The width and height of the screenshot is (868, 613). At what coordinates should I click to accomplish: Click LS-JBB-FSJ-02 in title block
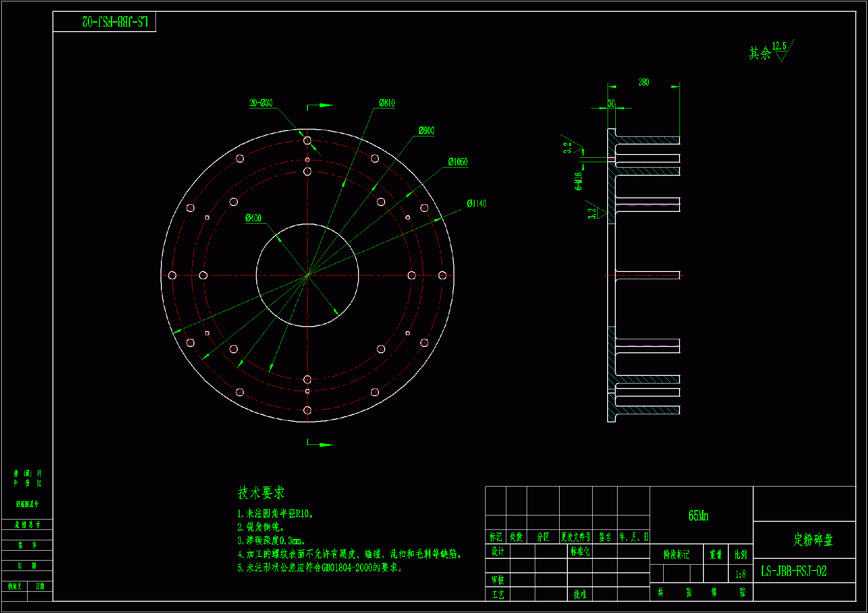point(793,571)
